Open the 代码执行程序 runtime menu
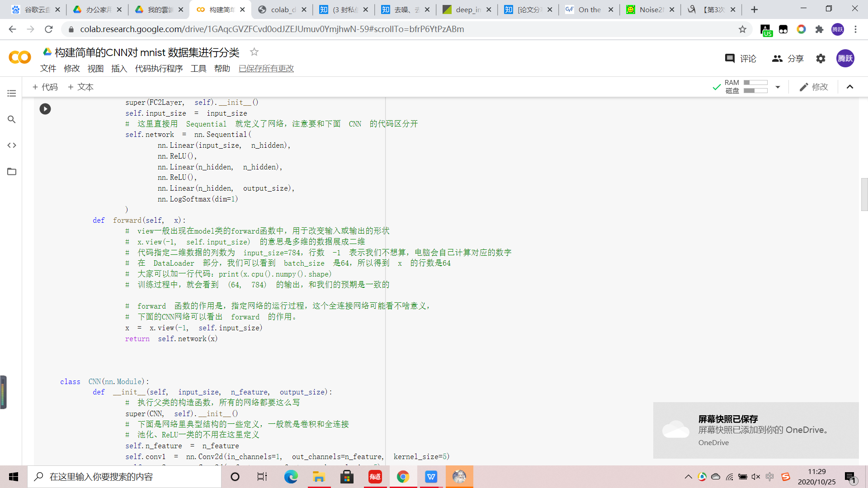 pos(159,69)
